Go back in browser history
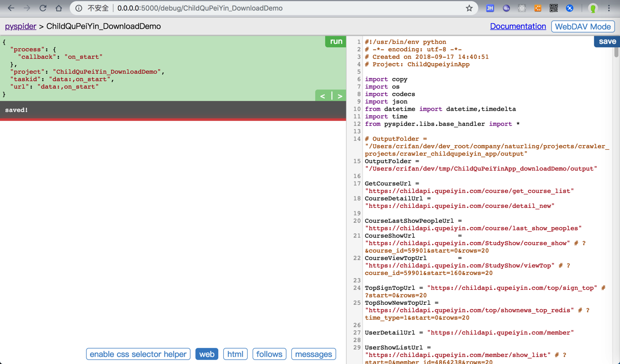 (x=11, y=8)
